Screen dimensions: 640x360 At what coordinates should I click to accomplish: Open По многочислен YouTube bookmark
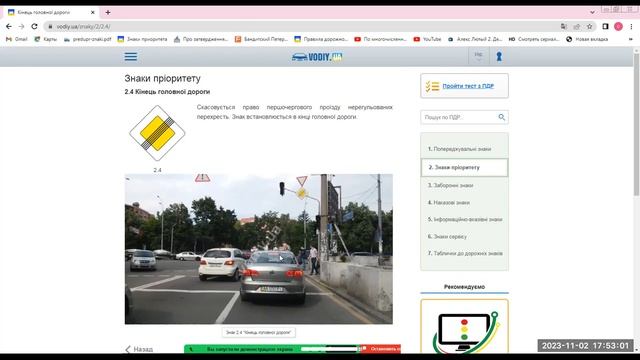(x=380, y=39)
